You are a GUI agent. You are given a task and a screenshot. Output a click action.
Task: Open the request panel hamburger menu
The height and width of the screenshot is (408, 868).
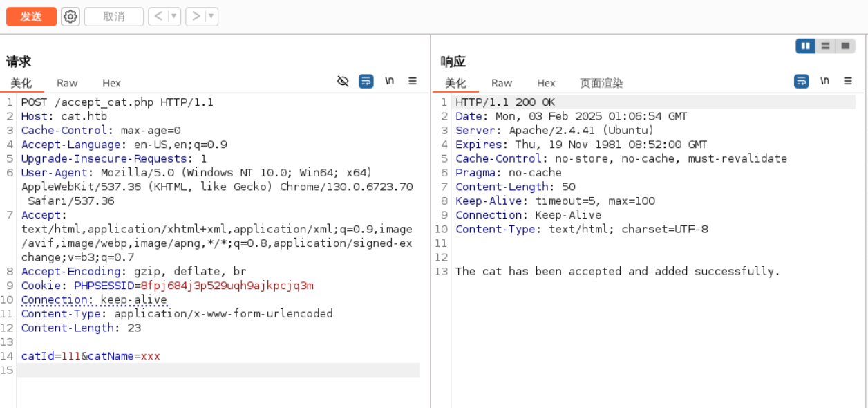click(x=413, y=81)
